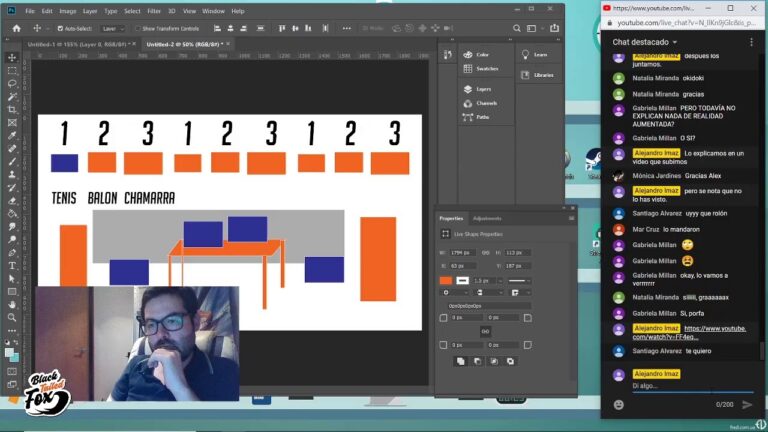The height and width of the screenshot is (432, 768).
Task: Click the emoji icon in the chat box
Action: 619,404
